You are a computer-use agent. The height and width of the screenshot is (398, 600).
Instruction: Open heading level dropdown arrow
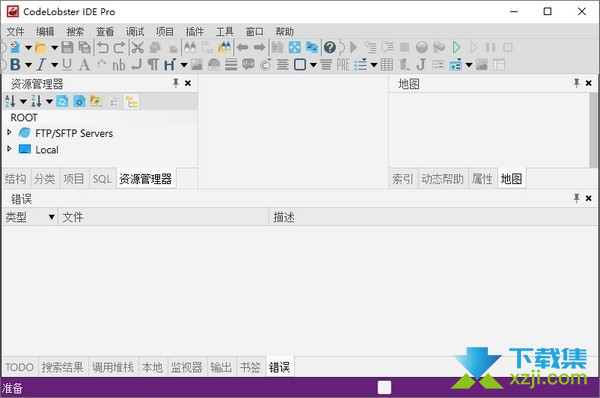pyautogui.click(x=184, y=65)
